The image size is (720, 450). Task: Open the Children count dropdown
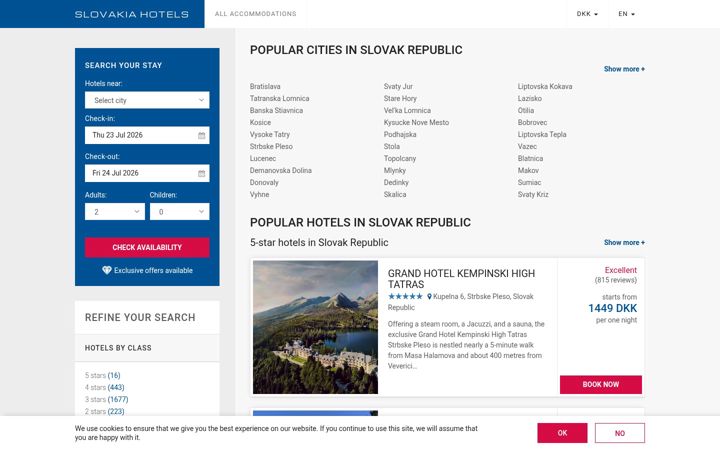tap(180, 212)
